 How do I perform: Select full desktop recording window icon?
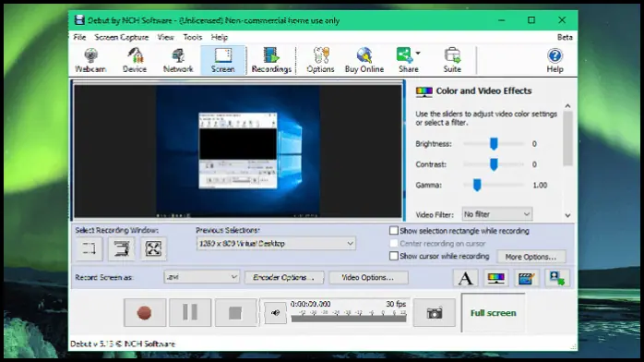[x=153, y=248]
